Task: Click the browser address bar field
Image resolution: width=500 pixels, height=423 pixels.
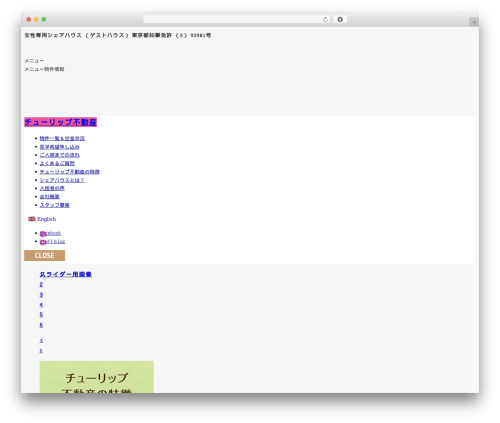Action: point(237,20)
